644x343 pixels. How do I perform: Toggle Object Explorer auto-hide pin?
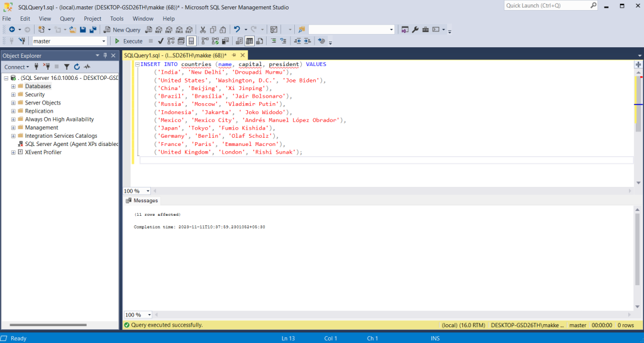click(x=105, y=55)
